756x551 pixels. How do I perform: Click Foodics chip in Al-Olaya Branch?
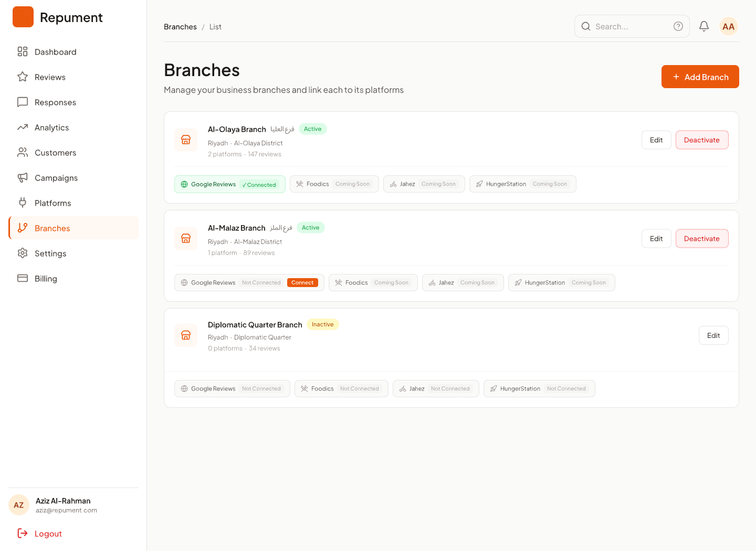click(334, 184)
